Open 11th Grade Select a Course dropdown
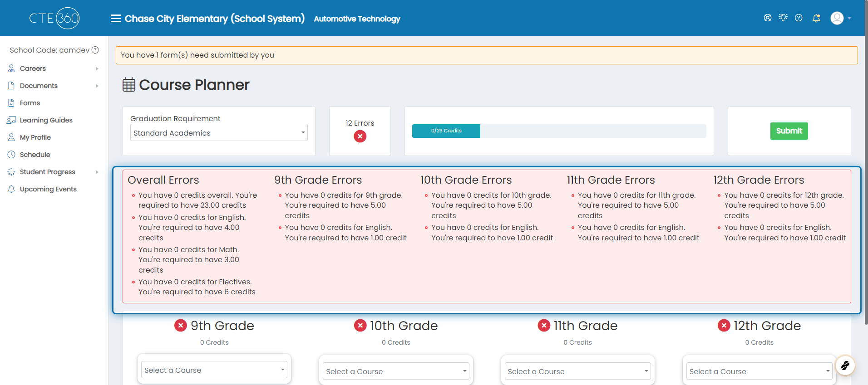This screenshot has width=868, height=385. coord(577,371)
